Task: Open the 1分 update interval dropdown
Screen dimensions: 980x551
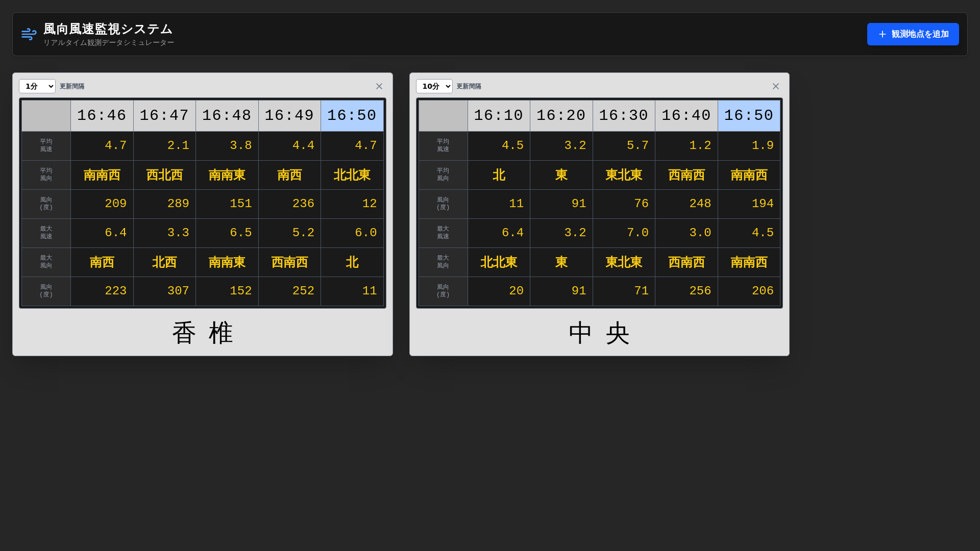Action: (37, 86)
